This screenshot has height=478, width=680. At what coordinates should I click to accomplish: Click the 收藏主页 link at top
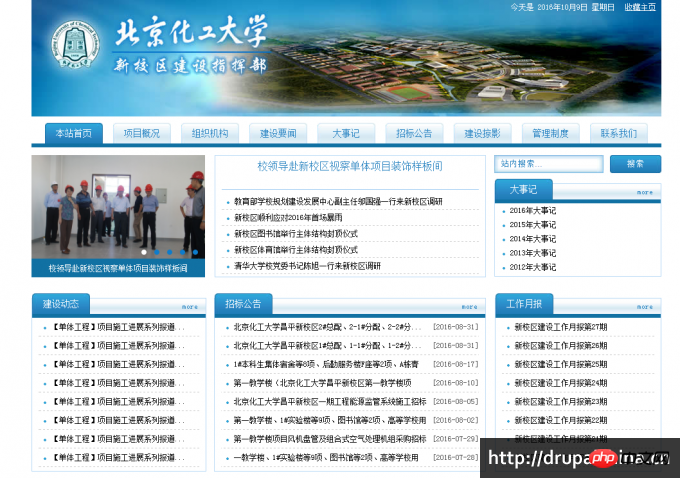(640, 7)
